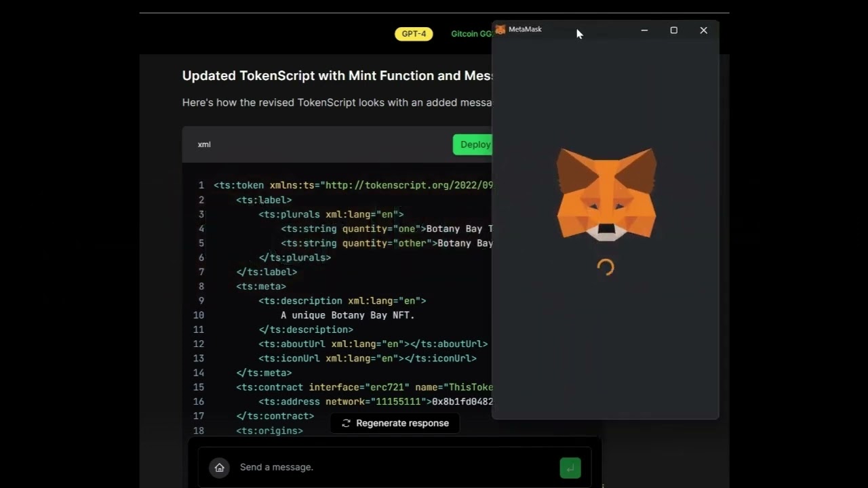The image size is (868, 488).
Task: Maximize the MetaMask popup window
Action: click(674, 30)
